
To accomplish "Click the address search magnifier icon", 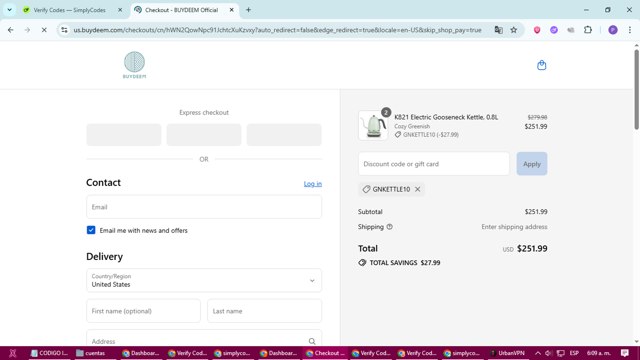I will tap(312, 341).
